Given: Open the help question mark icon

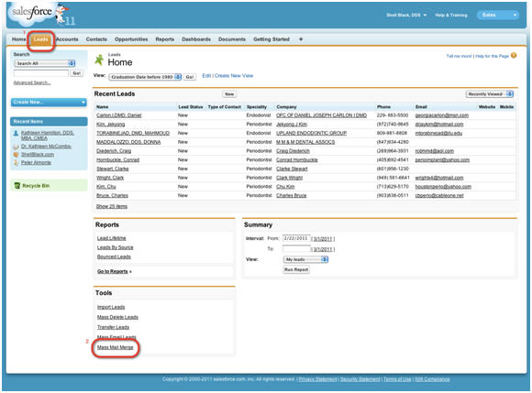Looking at the screenshot, I should [x=514, y=56].
